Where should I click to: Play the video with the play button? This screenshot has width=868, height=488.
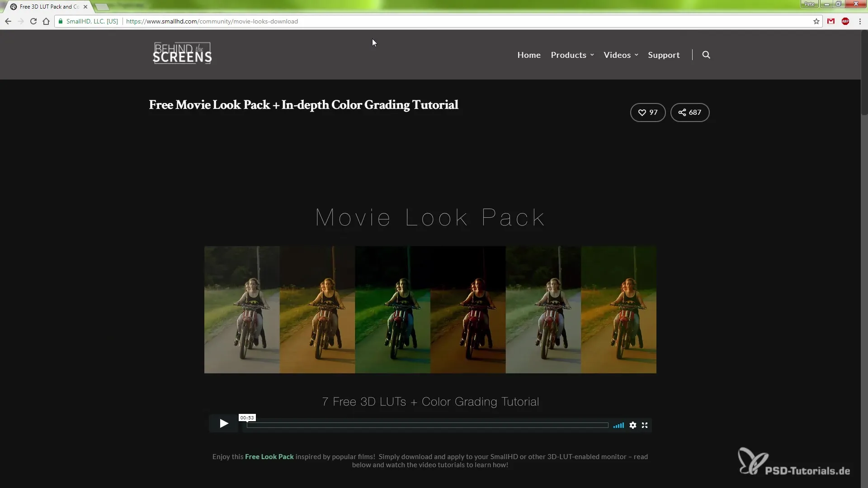pos(224,423)
